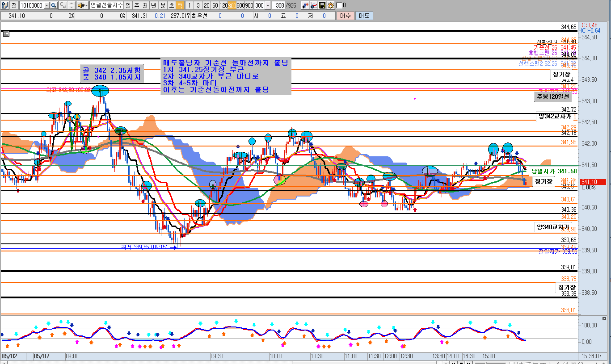Image resolution: width=611 pixels, height=364 pixels.
Task: Choose the 900 interval button
Action: (x=249, y=5)
